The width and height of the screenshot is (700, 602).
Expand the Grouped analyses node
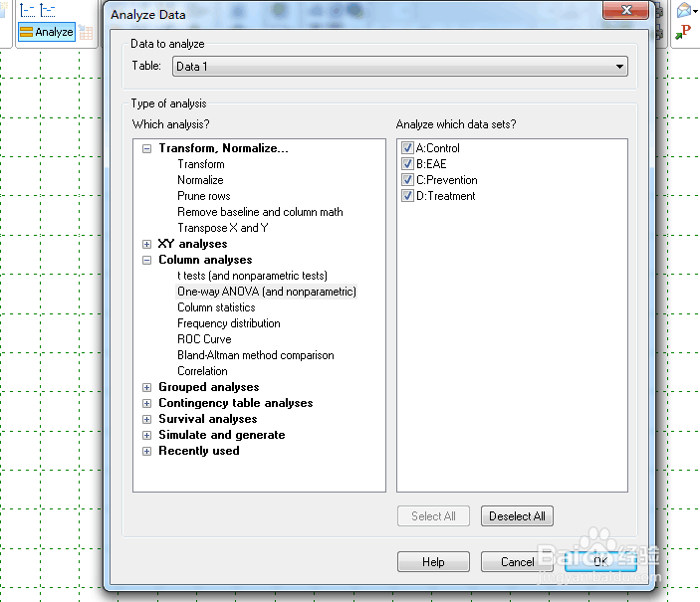click(147, 387)
